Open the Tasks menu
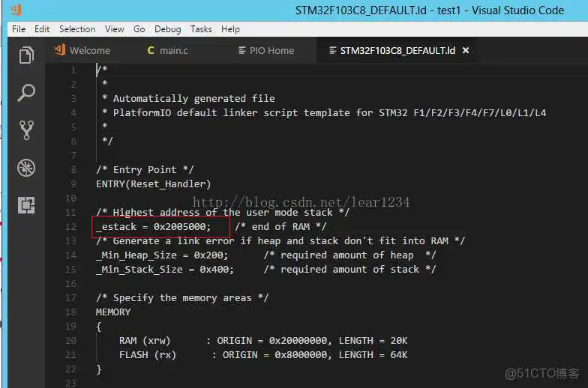This screenshot has width=588, height=388. tap(201, 28)
